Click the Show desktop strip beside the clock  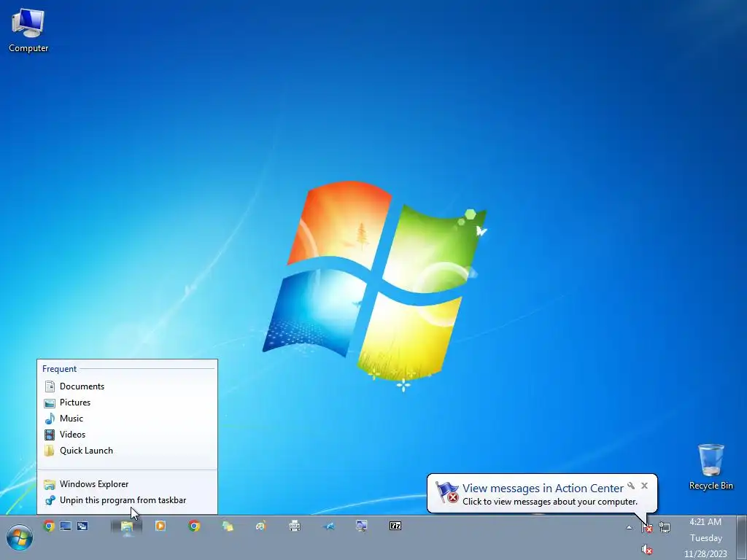(x=741, y=537)
